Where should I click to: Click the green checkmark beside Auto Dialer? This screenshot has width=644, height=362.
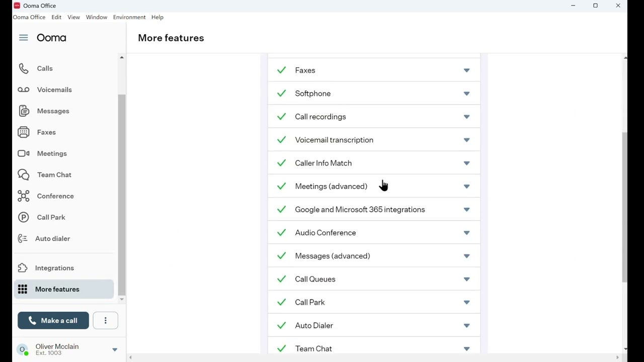tap(281, 325)
